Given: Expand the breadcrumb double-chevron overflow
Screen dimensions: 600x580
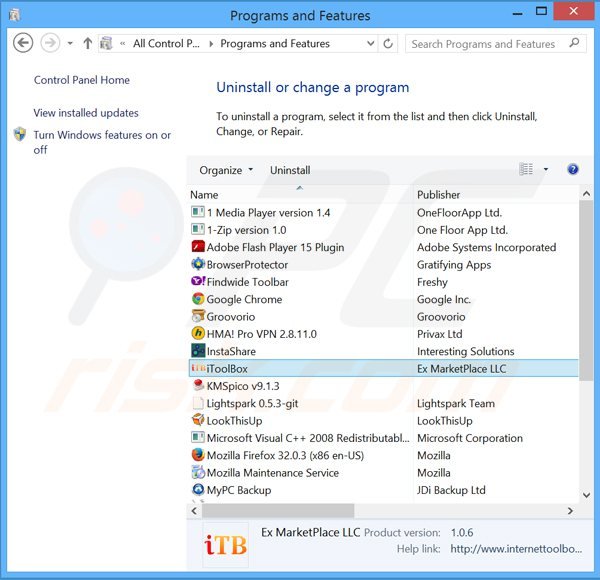Looking at the screenshot, I should [122, 44].
